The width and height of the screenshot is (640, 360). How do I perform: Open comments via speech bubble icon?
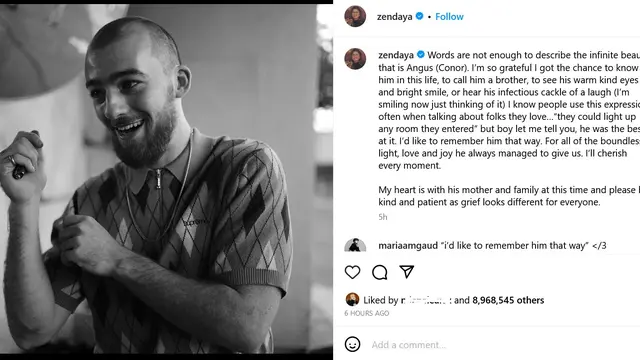380,272
